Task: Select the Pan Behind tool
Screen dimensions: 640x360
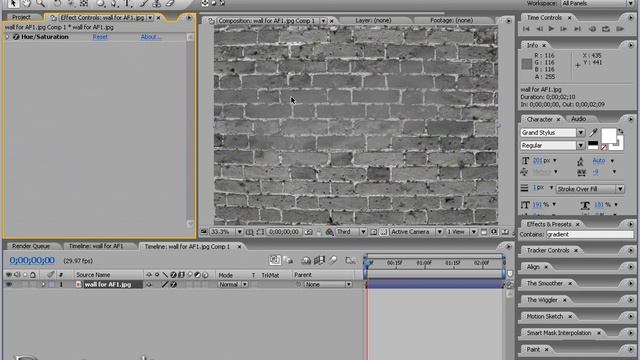Action: (x=84, y=3)
